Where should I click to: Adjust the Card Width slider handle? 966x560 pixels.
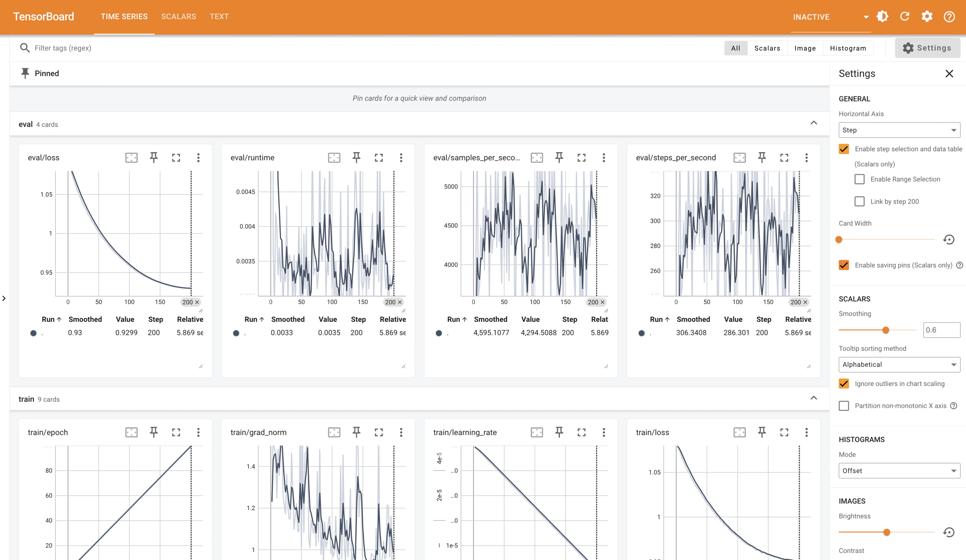[x=839, y=239]
